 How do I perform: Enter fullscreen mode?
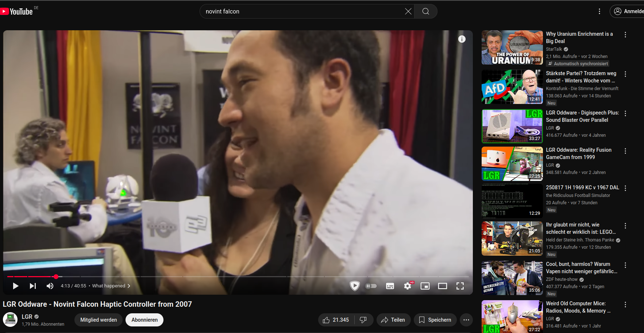[460, 286]
